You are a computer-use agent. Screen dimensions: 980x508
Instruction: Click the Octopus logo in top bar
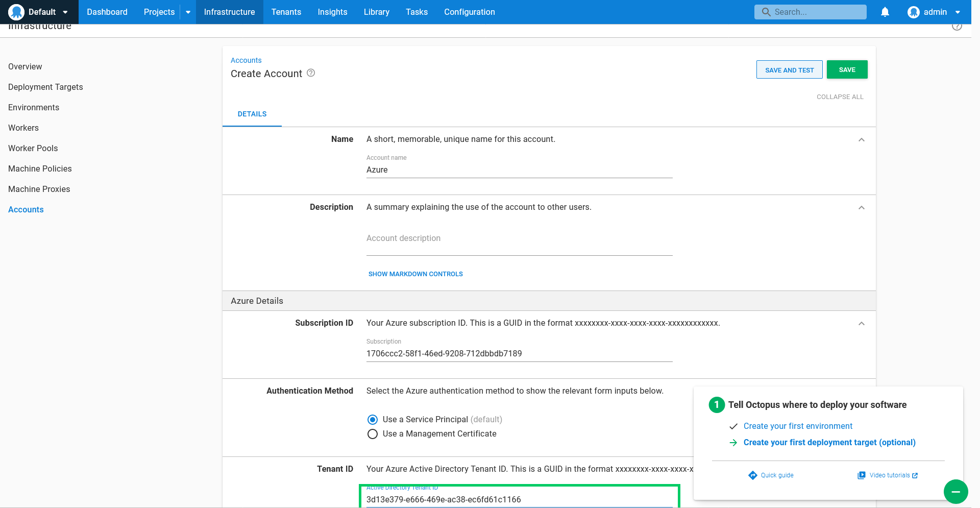pyautogui.click(x=16, y=12)
